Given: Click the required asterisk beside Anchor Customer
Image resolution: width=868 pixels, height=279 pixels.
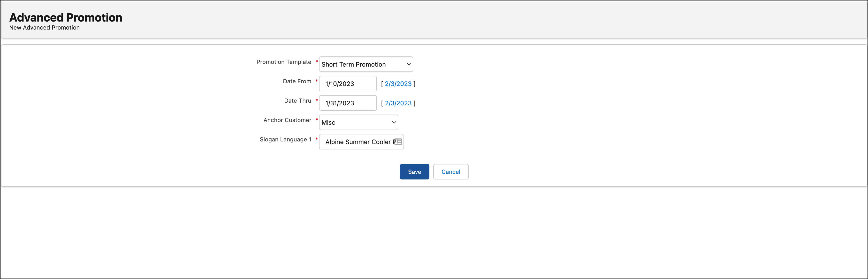Looking at the screenshot, I should coord(316,119).
